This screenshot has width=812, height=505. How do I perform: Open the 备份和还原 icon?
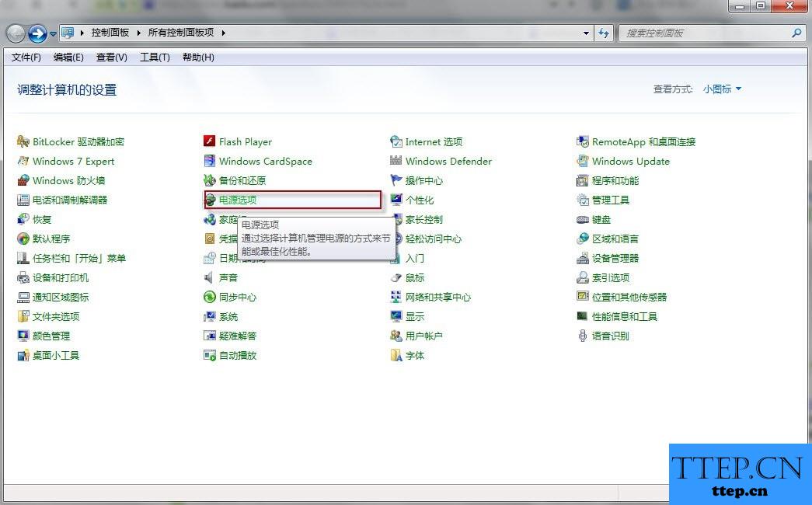click(x=209, y=180)
